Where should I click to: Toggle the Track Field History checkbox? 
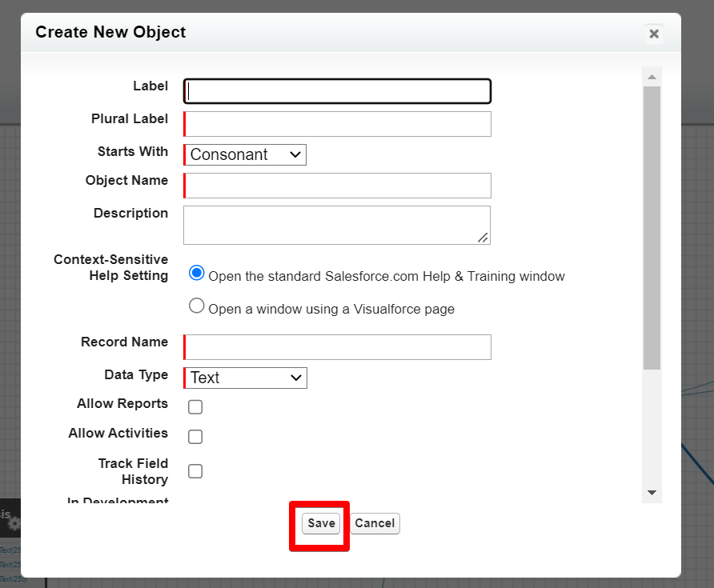click(195, 471)
